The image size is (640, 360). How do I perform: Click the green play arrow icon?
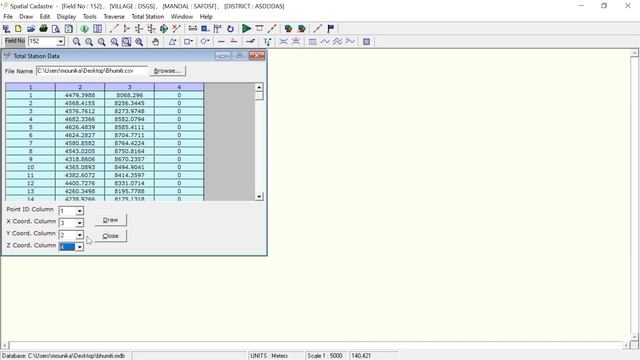pyautogui.click(x=247, y=29)
